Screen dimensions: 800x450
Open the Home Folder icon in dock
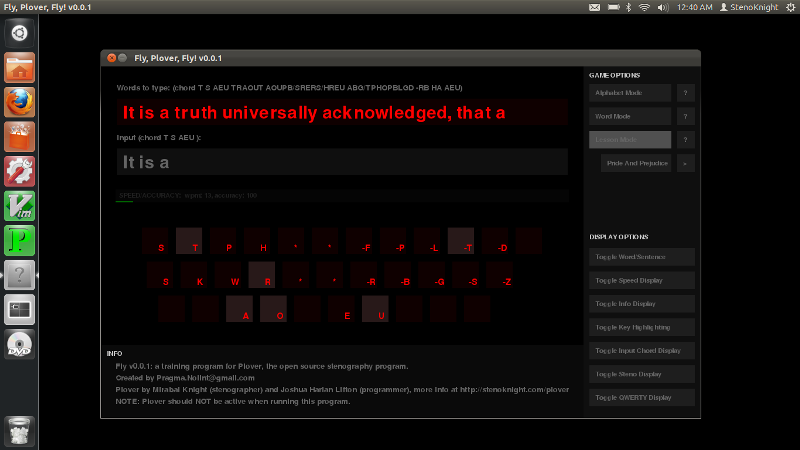point(19,67)
